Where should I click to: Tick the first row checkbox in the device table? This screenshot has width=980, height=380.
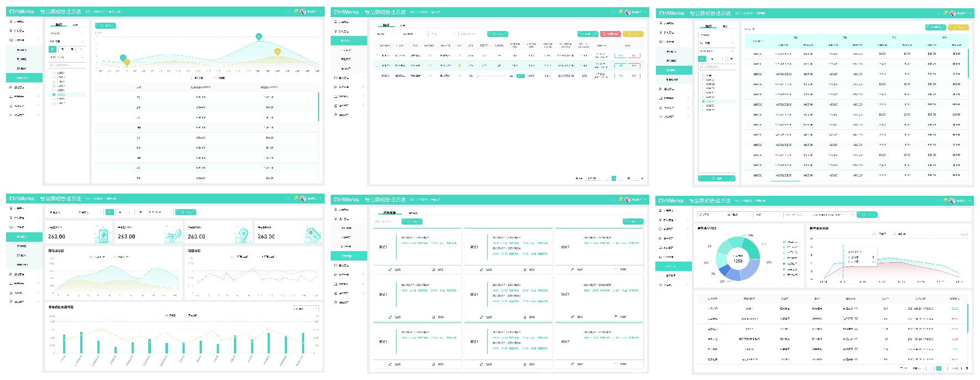pos(378,55)
